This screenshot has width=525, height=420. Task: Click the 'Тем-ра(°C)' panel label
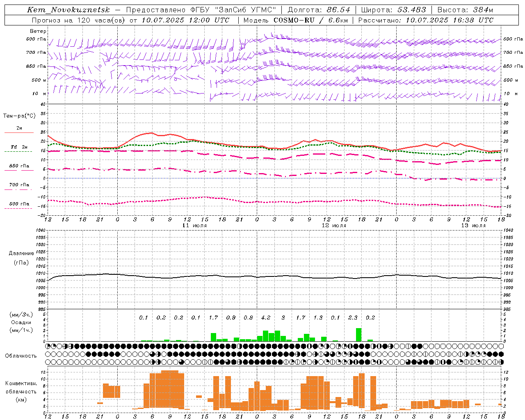point(19,116)
